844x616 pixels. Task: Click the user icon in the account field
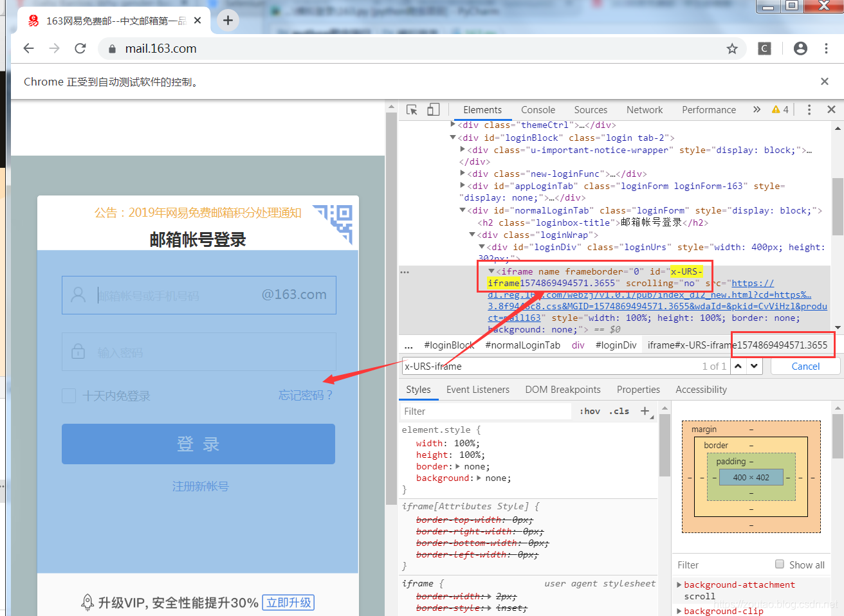[x=78, y=294]
